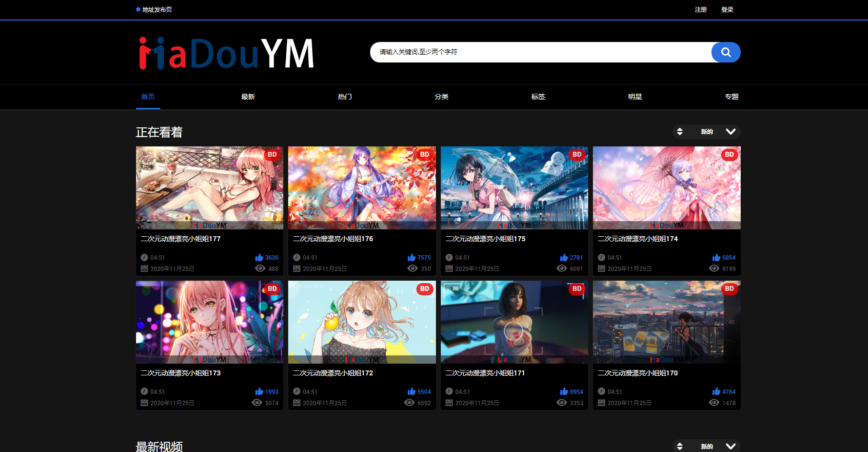Click the thumbs-up icon on 二次元动漫漂亮小姐姐172
Viewport: 868px width, 452px height.
click(411, 391)
